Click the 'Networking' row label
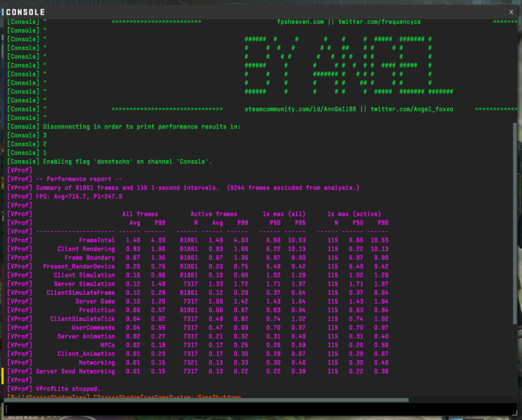The width and height of the screenshot is (522, 420). pos(97,363)
